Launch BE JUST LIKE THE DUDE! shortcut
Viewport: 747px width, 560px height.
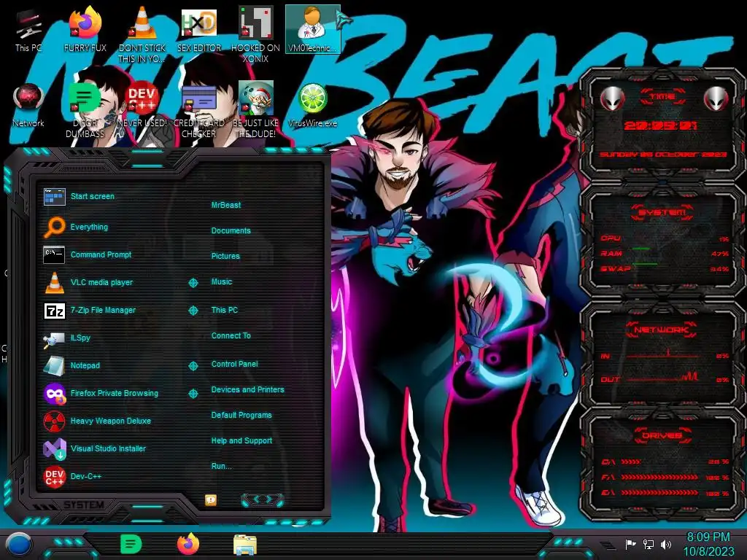255,111
